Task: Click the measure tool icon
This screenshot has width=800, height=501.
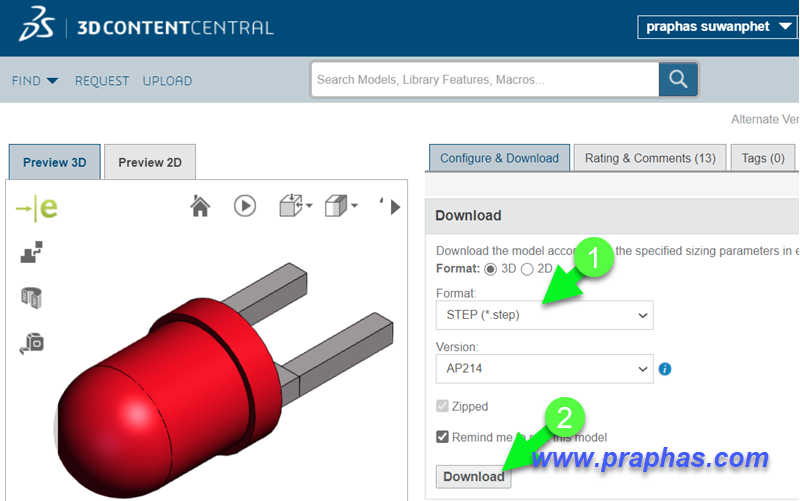Action: pos(32,343)
